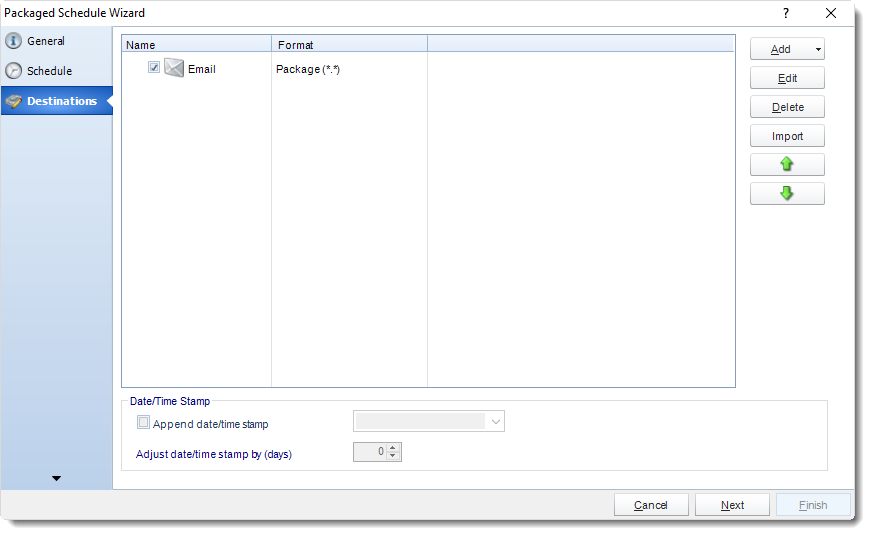Select the Destinations tab
870x535 pixels.
coord(57,101)
